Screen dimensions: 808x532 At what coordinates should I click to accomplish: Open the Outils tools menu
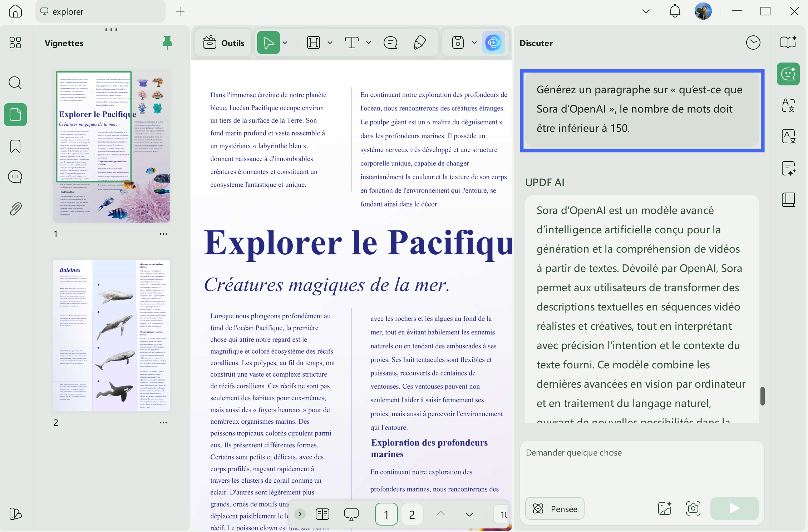click(x=224, y=43)
